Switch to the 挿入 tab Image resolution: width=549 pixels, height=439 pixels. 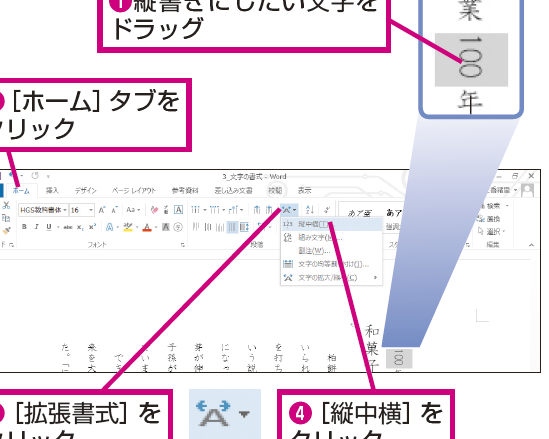coord(52,190)
